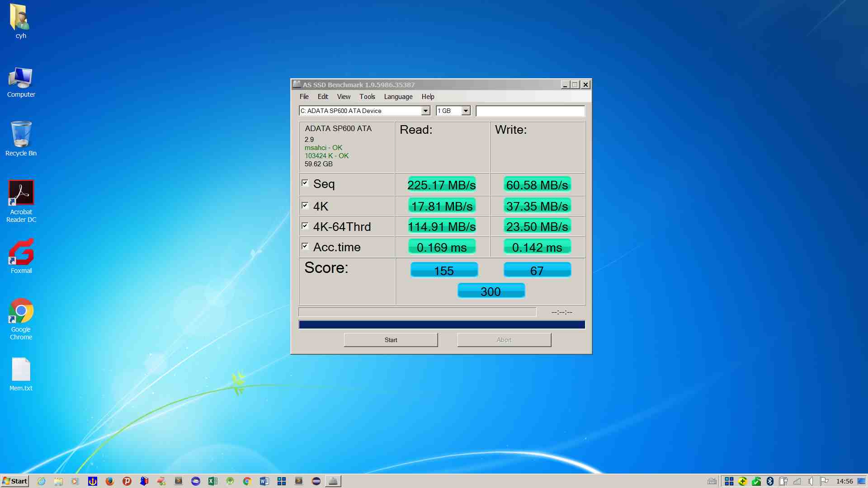The image size is (868, 488).
Task: Expand the drive selection dropdown
Action: (x=425, y=111)
